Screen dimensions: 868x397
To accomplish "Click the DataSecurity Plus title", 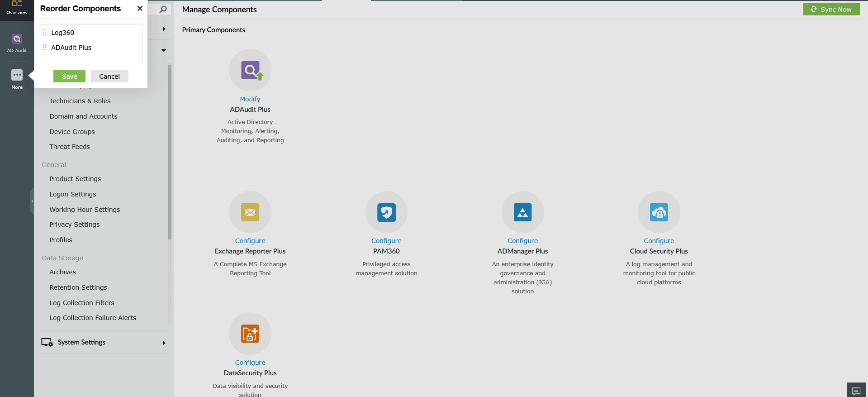I will [250, 373].
